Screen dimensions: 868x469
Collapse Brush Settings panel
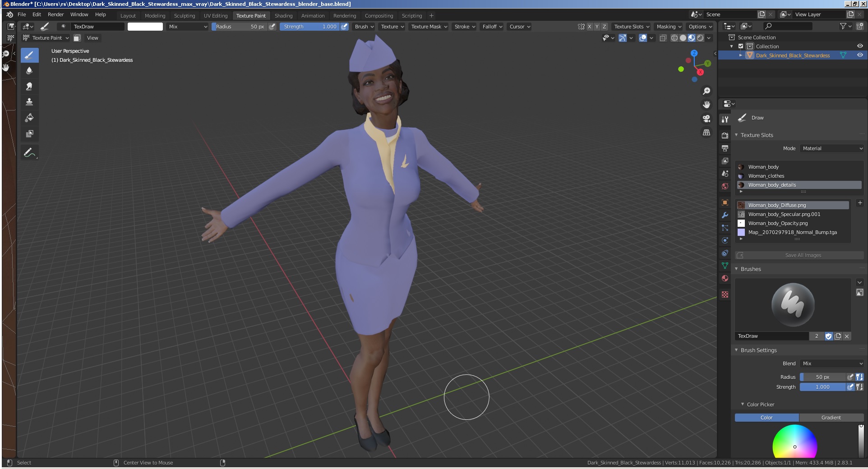pyautogui.click(x=737, y=350)
